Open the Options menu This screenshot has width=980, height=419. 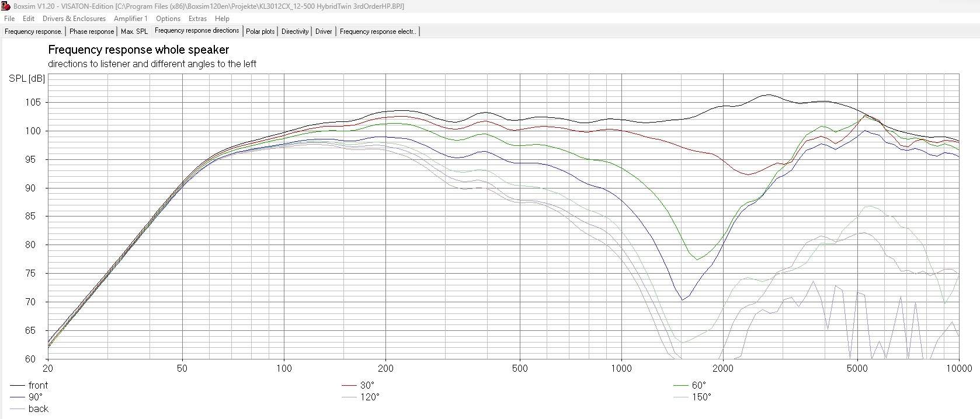(x=168, y=19)
